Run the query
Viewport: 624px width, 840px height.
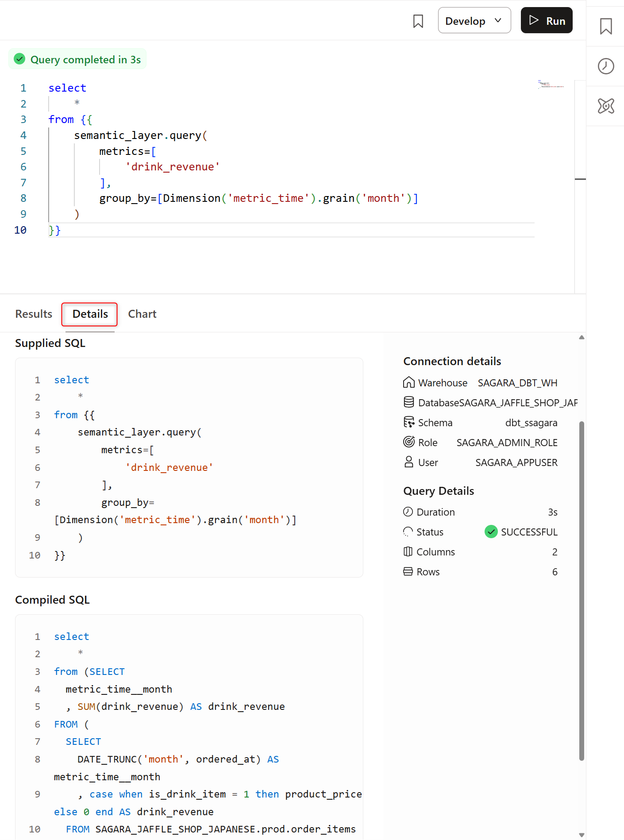pos(547,20)
